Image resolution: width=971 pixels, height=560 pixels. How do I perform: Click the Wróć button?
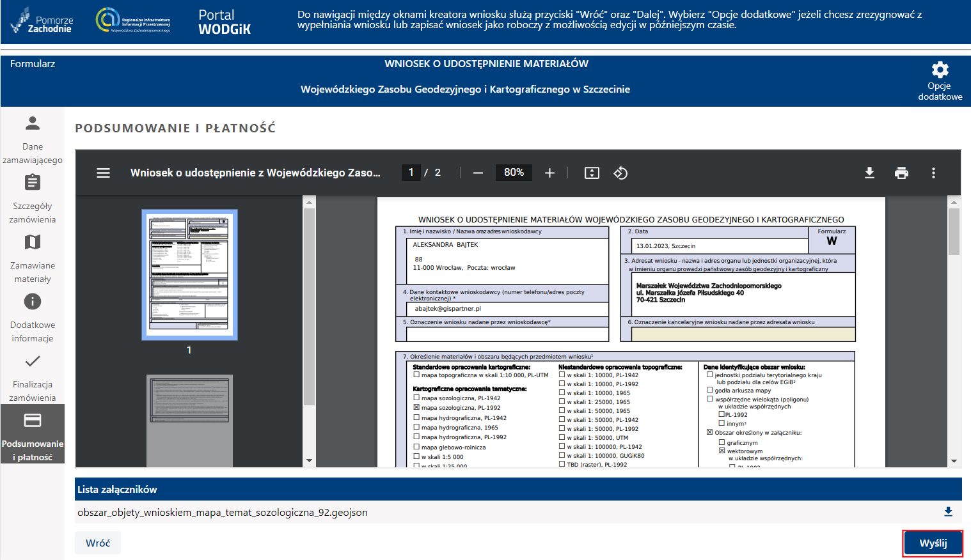pyautogui.click(x=98, y=543)
